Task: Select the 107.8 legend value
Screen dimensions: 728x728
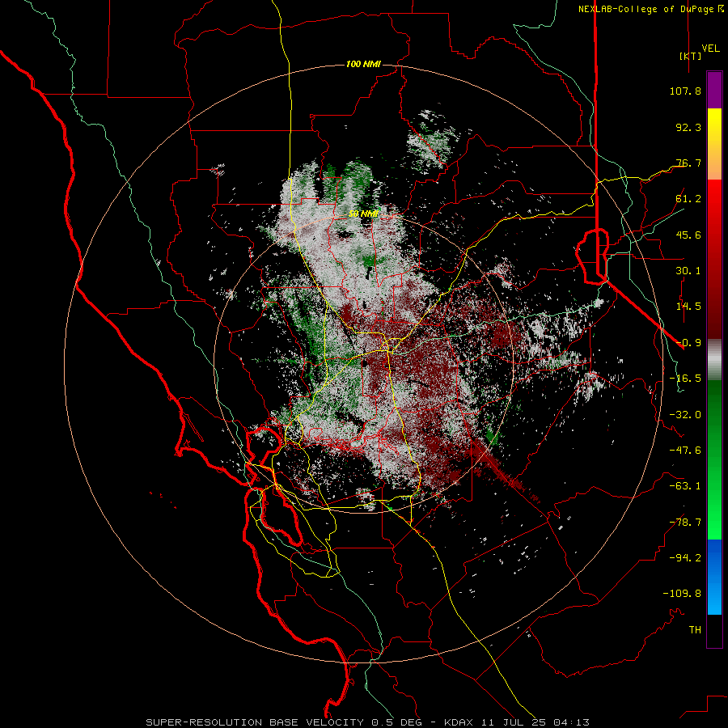Action: (x=685, y=91)
